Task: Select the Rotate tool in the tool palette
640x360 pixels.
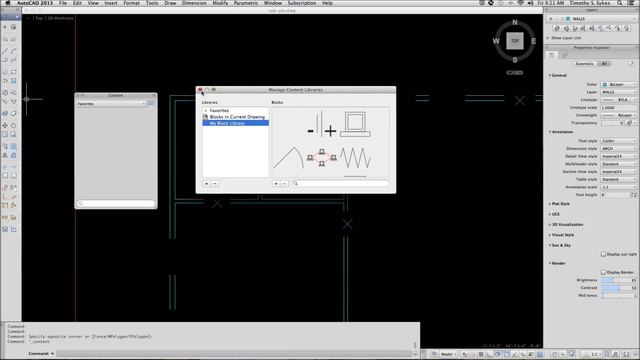Action: [13, 125]
